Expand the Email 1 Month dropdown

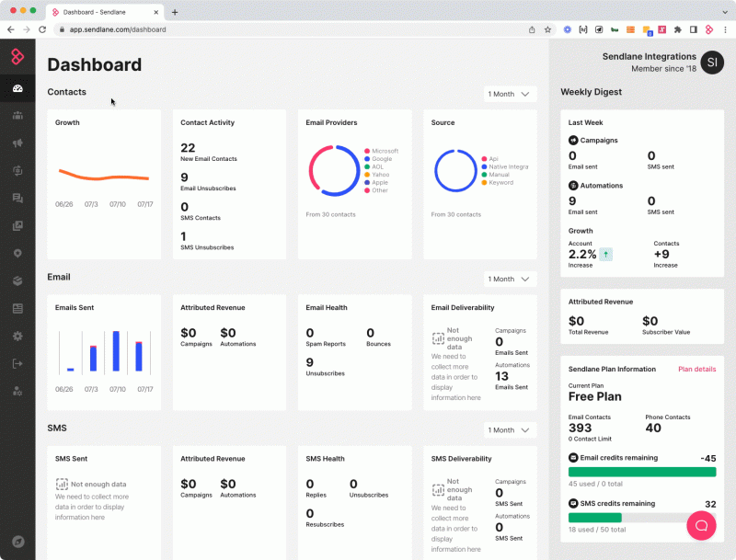click(510, 279)
